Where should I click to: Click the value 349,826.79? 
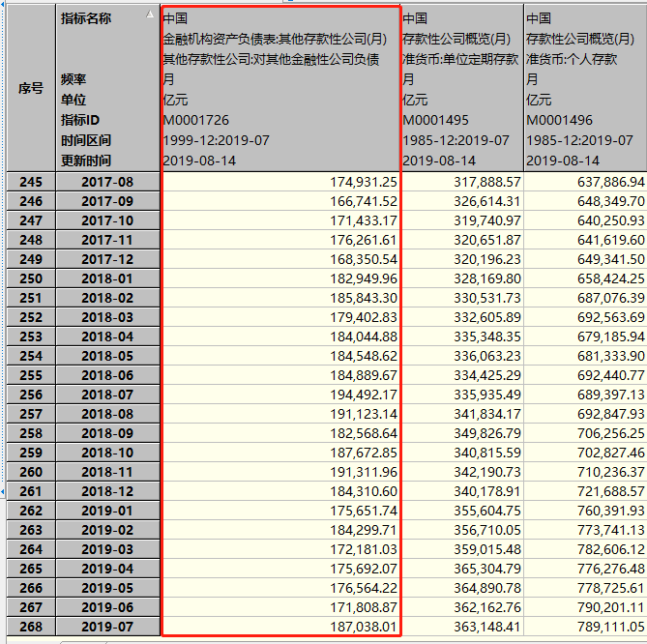tap(487, 433)
